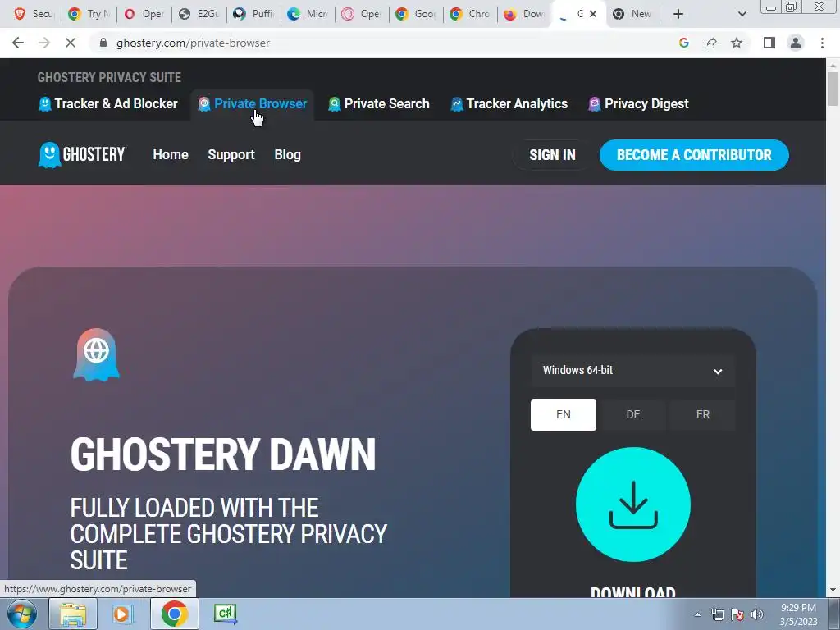This screenshot has height=630, width=840.
Task: Click the Ghostery ghost logo
Action: pos(82,155)
